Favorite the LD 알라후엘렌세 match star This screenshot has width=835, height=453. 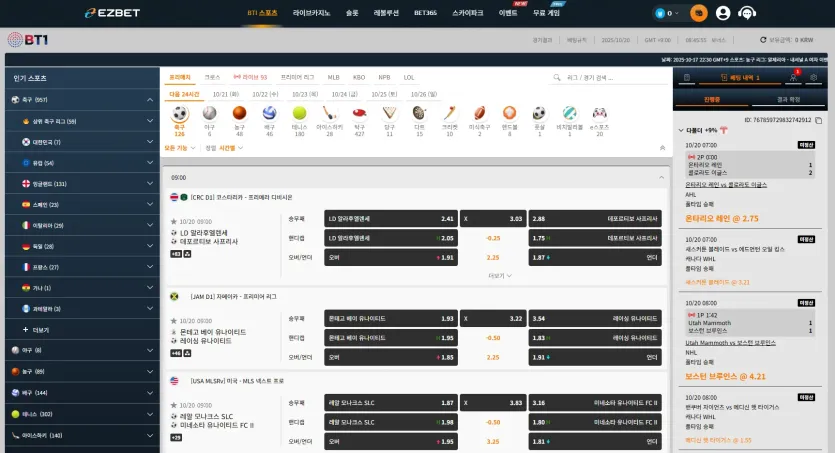(174, 221)
